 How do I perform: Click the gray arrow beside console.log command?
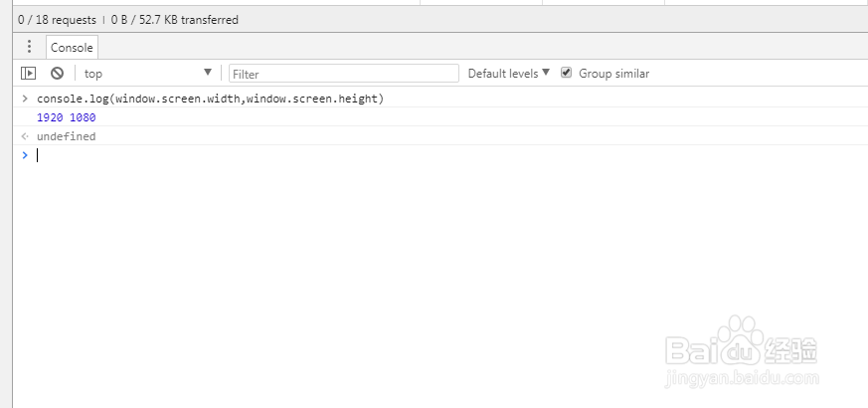25,99
